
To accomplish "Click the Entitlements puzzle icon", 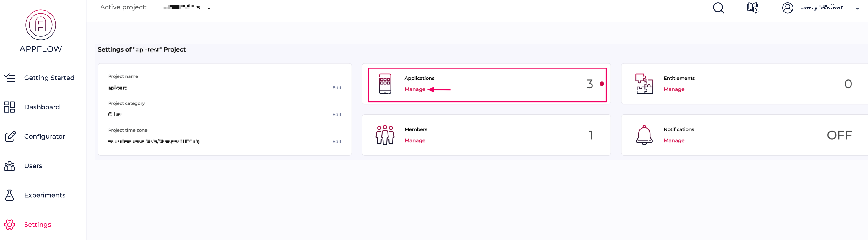I will pos(644,84).
